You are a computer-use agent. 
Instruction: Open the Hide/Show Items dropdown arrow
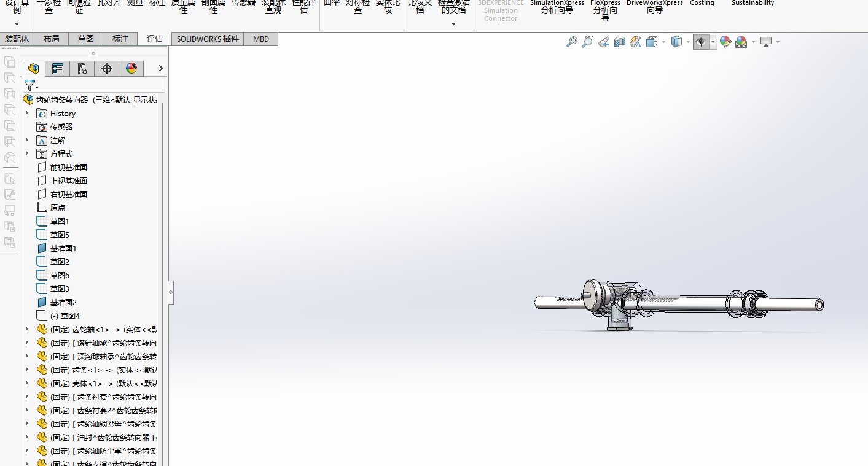click(713, 42)
